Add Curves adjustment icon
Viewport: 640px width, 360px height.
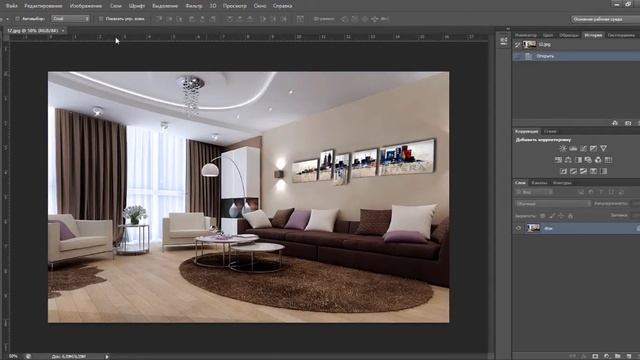coord(583,149)
